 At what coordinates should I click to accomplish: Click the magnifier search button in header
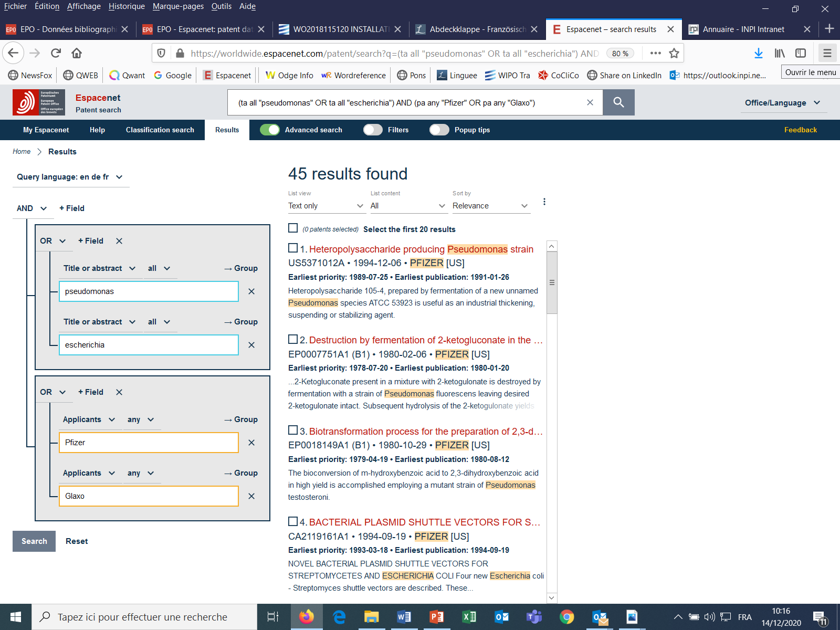(618, 102)
